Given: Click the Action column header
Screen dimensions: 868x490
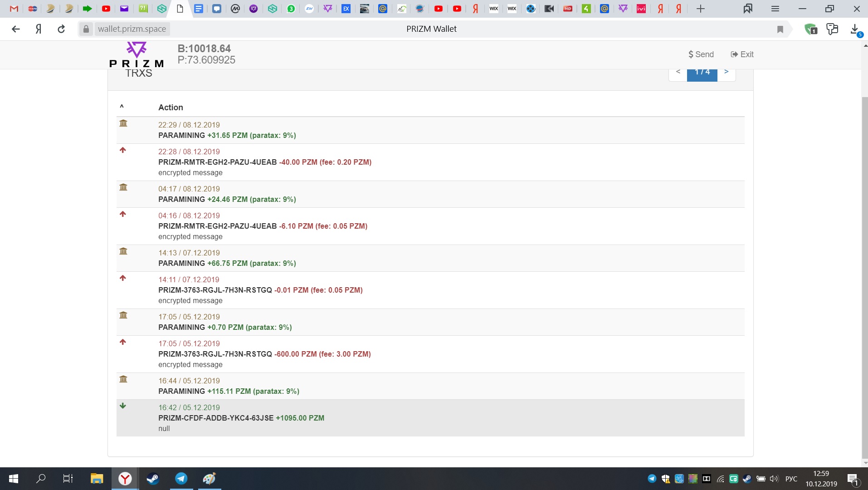Looking at the screenshot, I should tap(171, 108).
